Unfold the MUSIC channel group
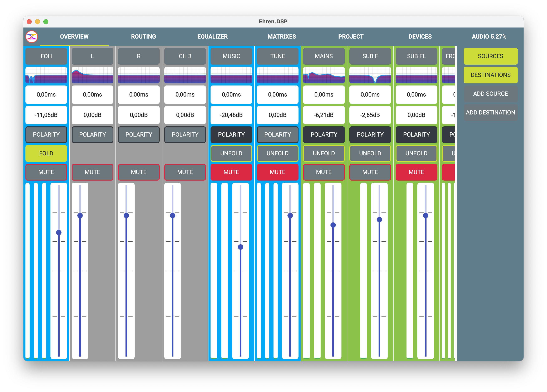 231,153
